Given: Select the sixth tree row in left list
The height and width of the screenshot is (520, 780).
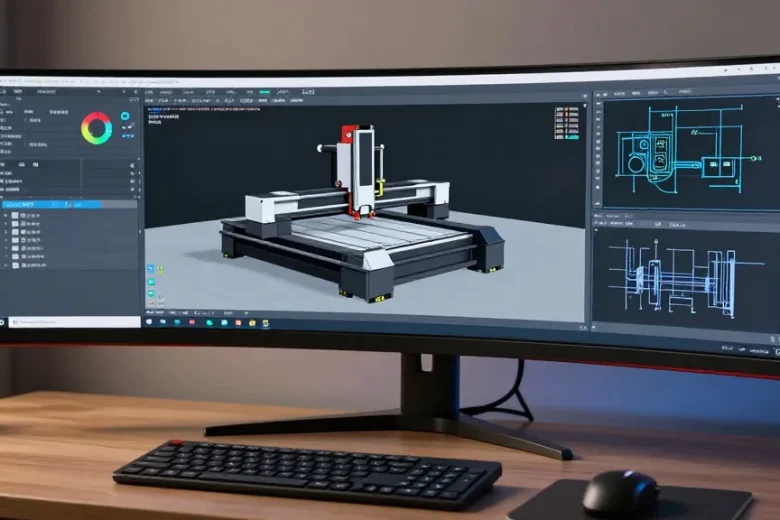Looking at the screenshot, I should [x=31, y=257].
